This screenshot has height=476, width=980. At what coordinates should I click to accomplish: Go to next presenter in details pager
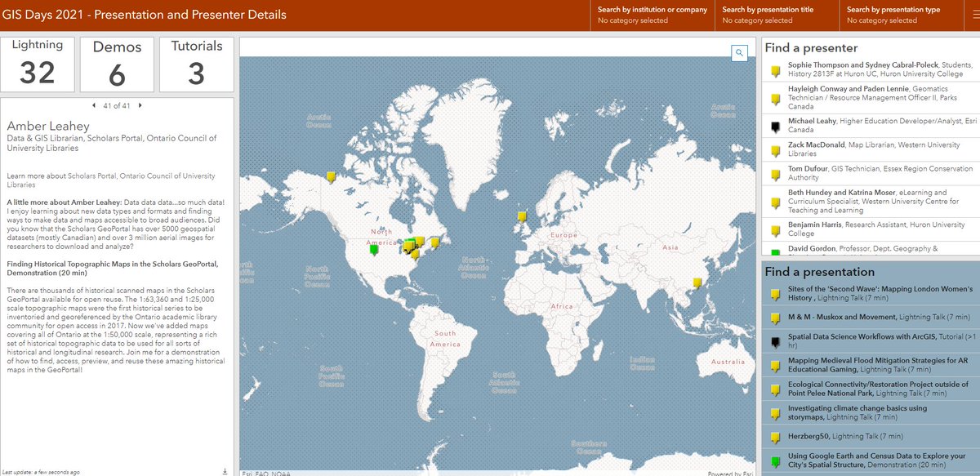[140, 106]
